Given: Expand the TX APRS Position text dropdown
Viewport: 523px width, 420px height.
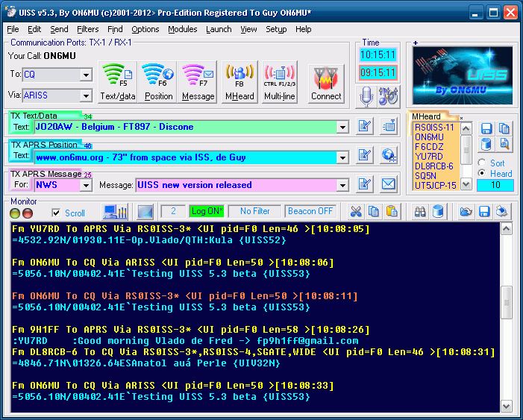Looking at the screenshot, I should point(342,157).
